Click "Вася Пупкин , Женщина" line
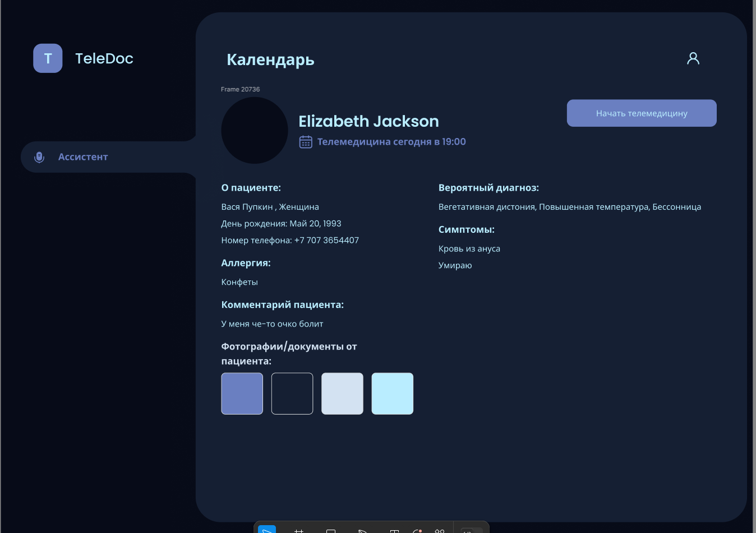This screenshot has width=756, height=533. tap(270, 207)
